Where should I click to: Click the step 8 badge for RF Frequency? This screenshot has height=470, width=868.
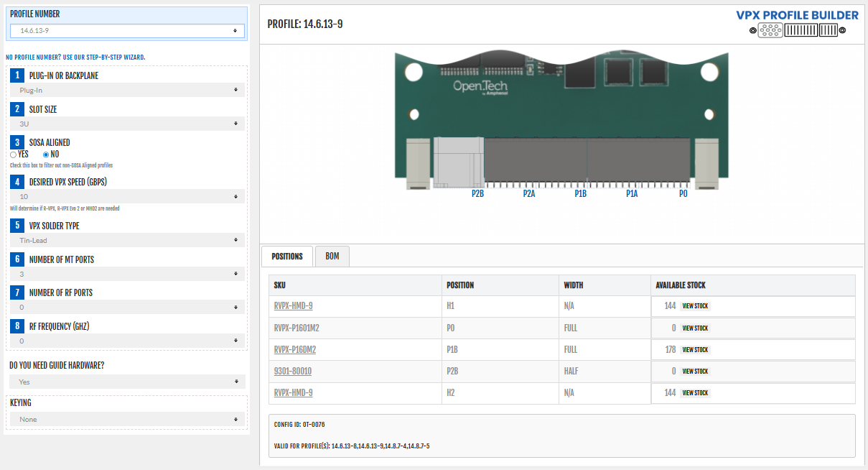[x=17, y=326]
